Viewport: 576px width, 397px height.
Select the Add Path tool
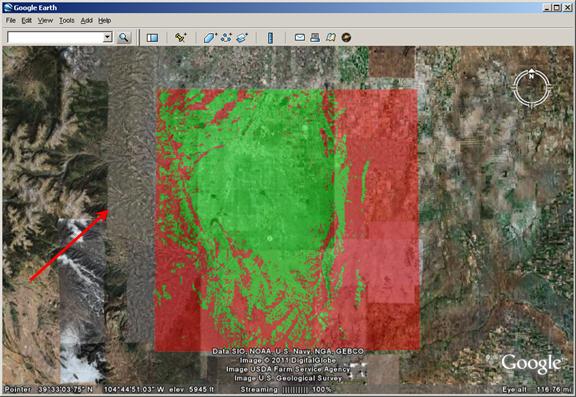(226, 37)
